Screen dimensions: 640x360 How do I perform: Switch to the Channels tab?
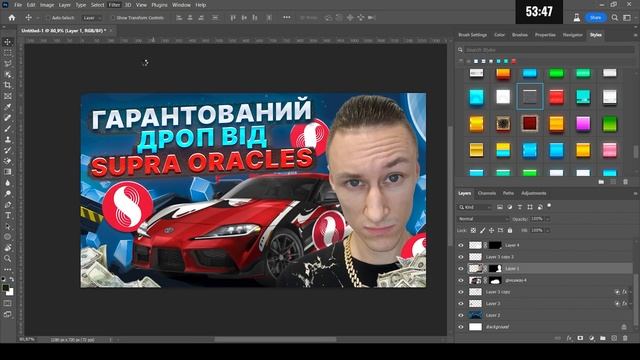coord(487,193)
